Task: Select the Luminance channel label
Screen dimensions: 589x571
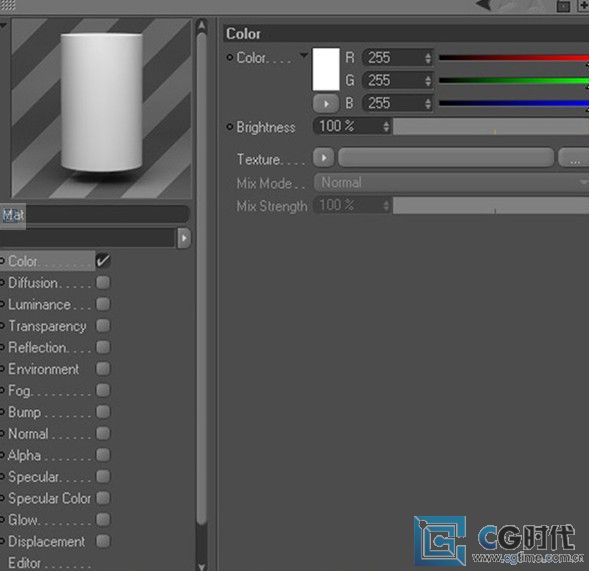Action: (x=39, y=305)
